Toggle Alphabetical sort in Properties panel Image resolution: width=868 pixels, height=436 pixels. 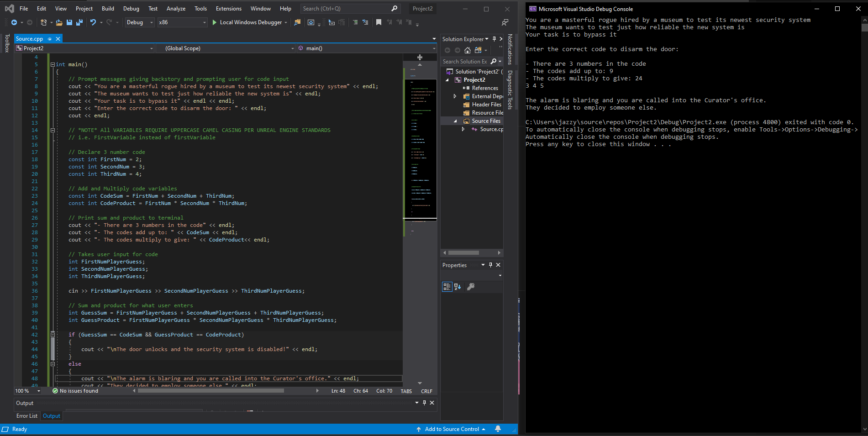click(458, 287)
